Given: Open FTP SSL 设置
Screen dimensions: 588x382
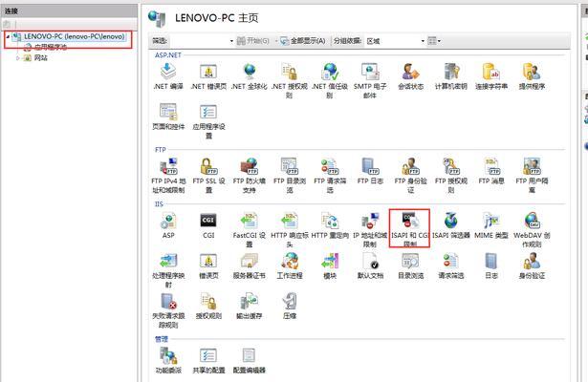Looking at the screenshot, I should click(208, 176).
